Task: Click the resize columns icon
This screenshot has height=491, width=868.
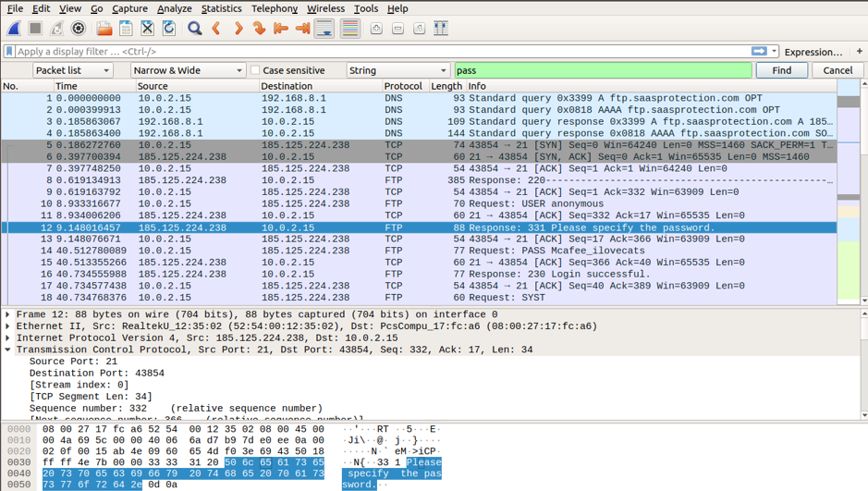Action: pyautogui.click(x=441, y=29)
